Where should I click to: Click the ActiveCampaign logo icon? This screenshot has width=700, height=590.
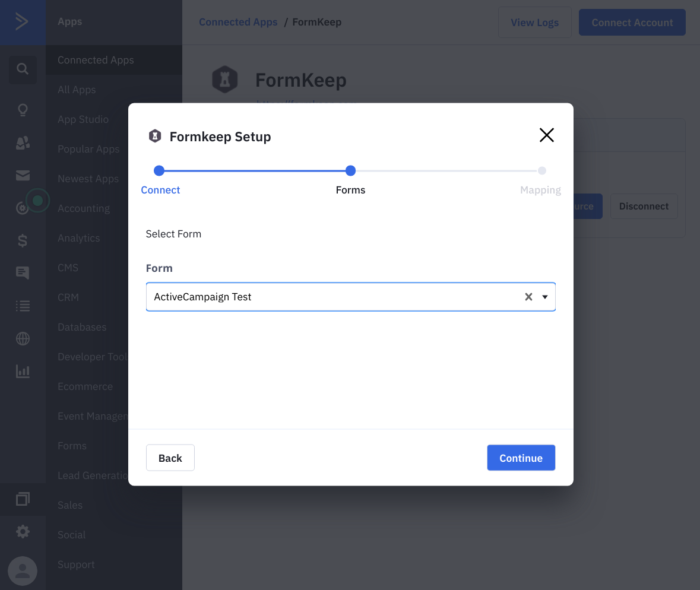click(22, 21)
